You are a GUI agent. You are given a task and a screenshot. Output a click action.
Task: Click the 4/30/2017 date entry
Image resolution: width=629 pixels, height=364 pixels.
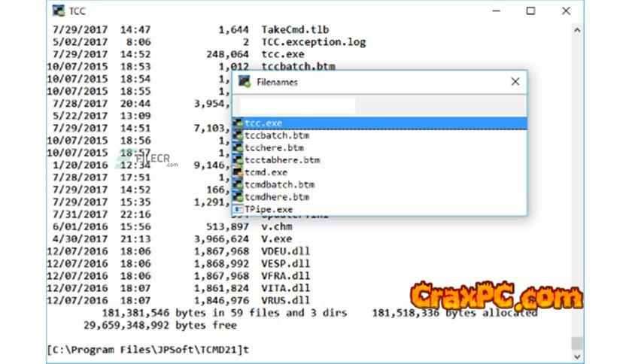(x=81, y=239)
